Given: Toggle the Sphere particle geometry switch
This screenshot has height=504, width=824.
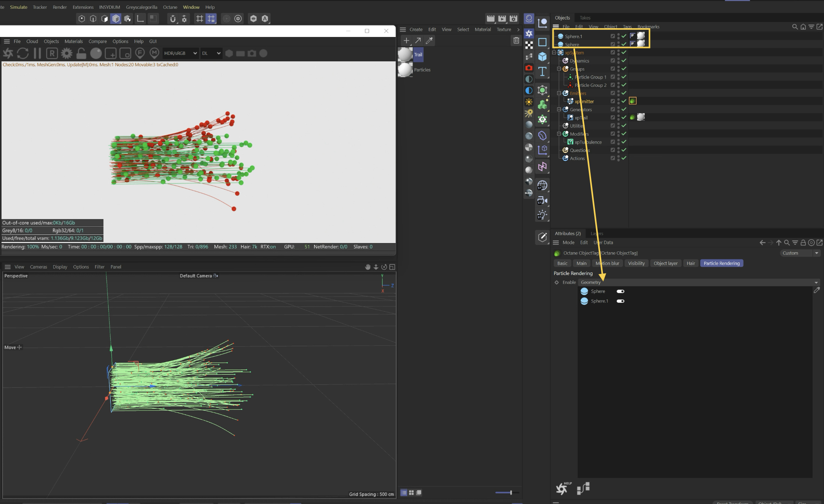Looking at the screenshot, I should pyautogui.click(x=620, y=291).
